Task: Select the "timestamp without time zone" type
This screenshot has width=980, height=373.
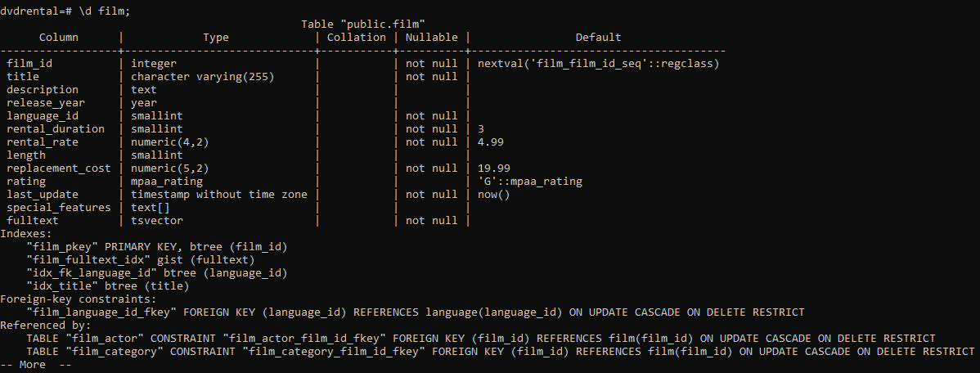Action: click(218, 195)
